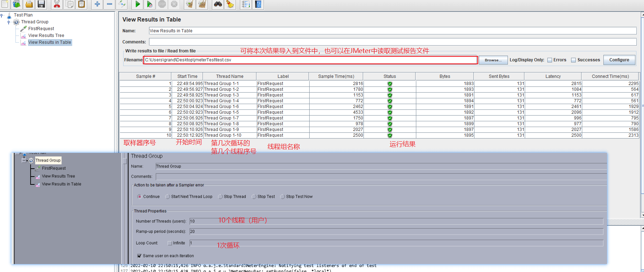Select View Results in Table in lower tree
This screenshot has width=644, height=272.
[x=61, y=184]
